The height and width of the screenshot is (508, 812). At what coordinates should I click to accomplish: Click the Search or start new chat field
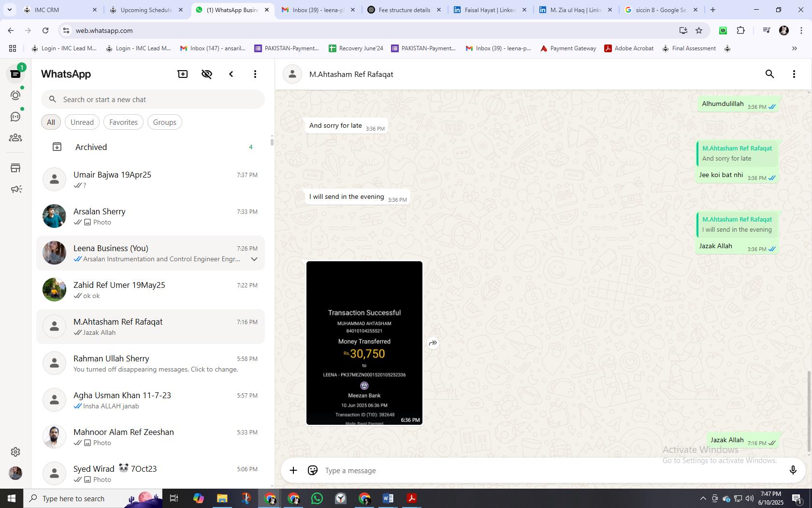[x=153, y=99]
